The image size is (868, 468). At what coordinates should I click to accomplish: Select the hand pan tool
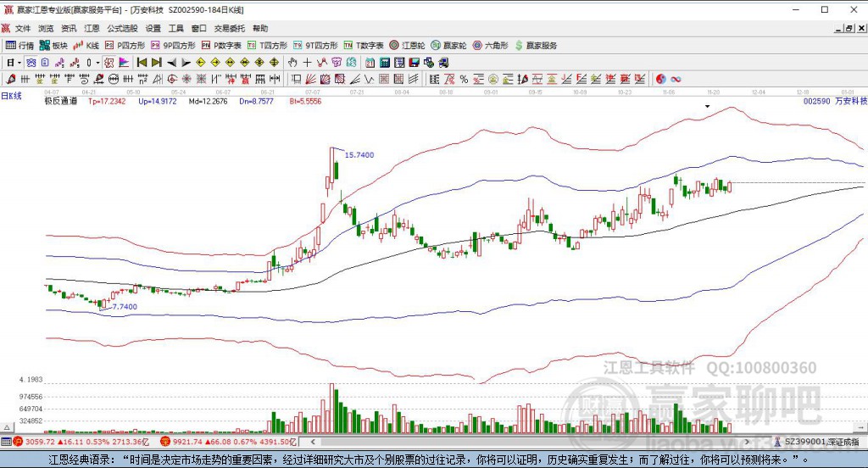click(292, 63)
